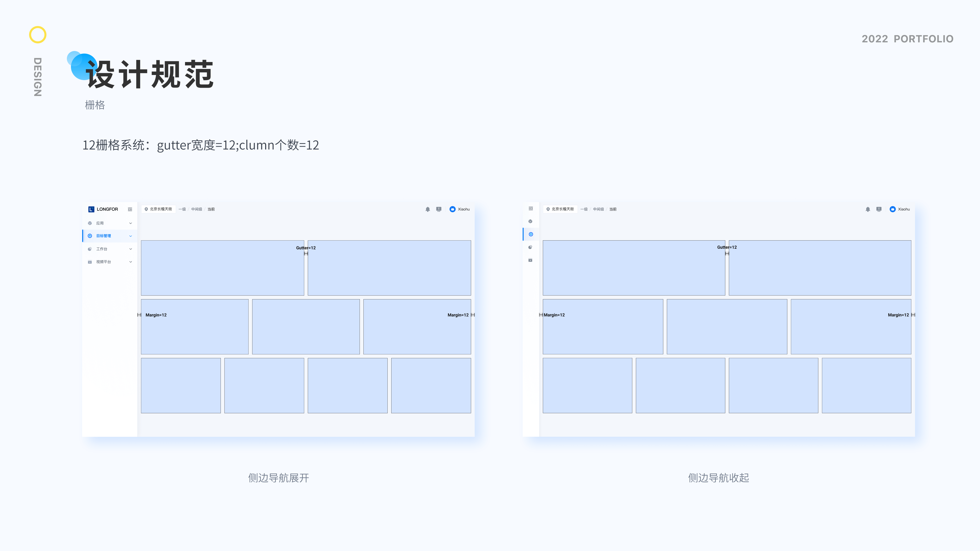
Task: Click location pin icon in right mockup
Action: point(548,209)
